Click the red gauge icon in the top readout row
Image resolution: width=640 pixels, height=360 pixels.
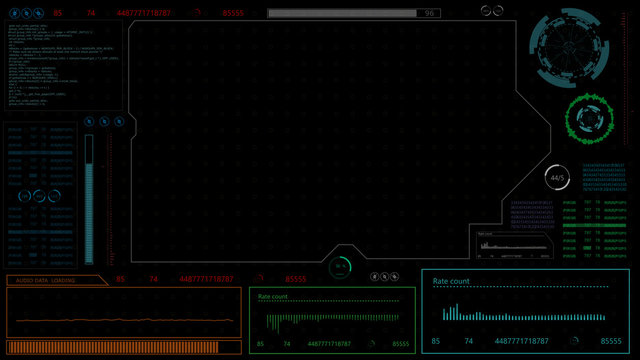(x=197, y=13)
